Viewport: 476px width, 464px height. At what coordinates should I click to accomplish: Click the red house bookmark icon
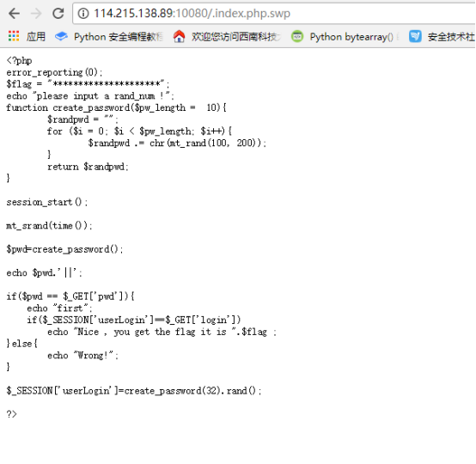pos(179,36)
